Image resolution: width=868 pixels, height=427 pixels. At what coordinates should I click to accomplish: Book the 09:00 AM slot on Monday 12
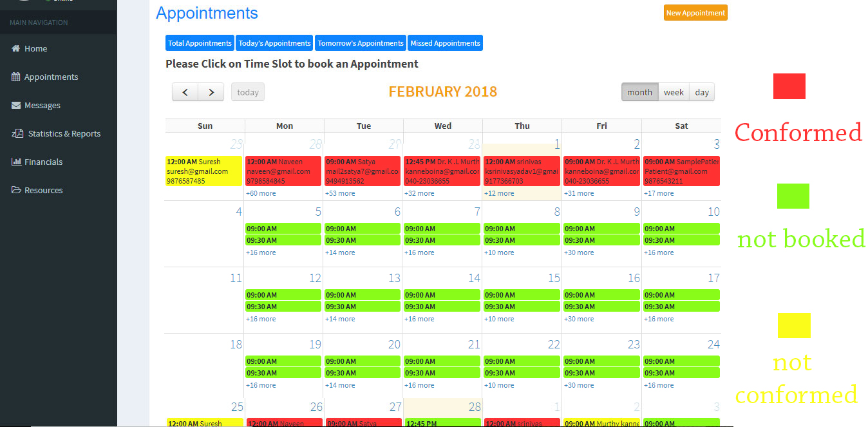click(x=283, y=295)
